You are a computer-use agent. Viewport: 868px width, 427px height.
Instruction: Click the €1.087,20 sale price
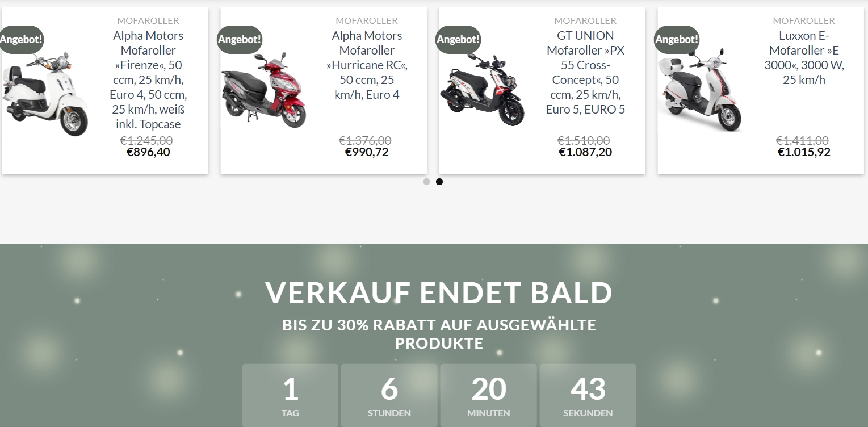pos(585,152)
